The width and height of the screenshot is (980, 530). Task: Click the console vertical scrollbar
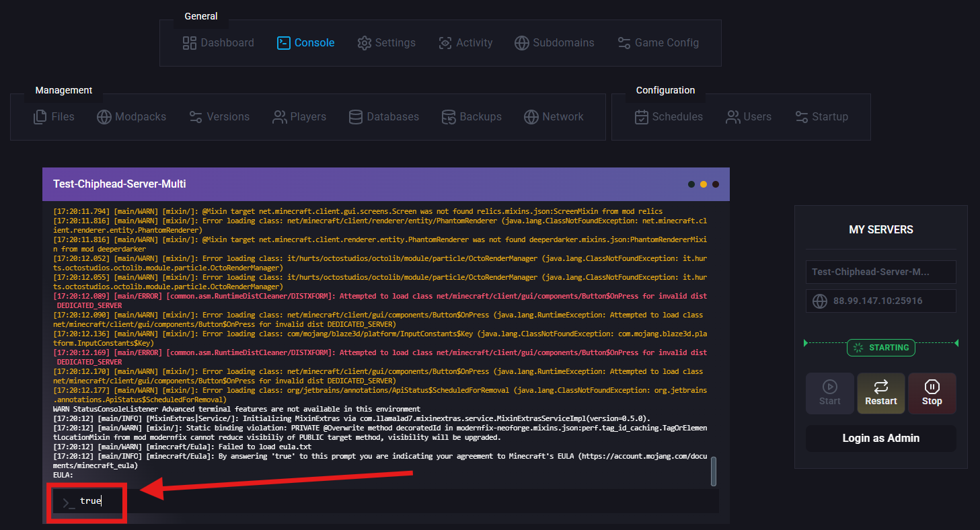coord(714,471)
